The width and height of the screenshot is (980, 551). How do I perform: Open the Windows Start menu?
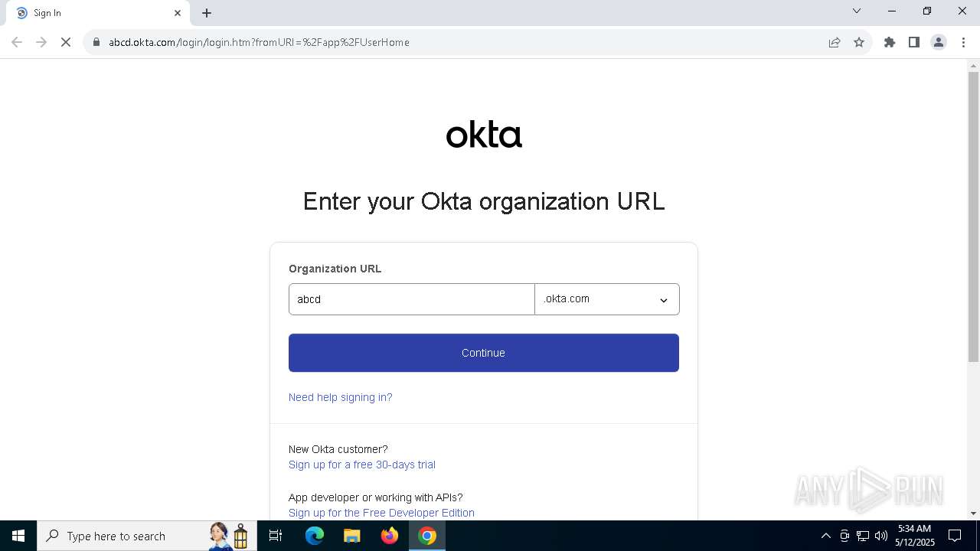(x=18, y=536)
